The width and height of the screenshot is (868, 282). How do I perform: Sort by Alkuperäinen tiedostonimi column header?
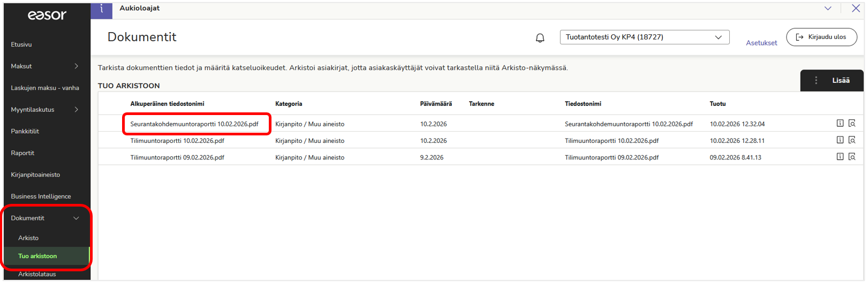167,104
